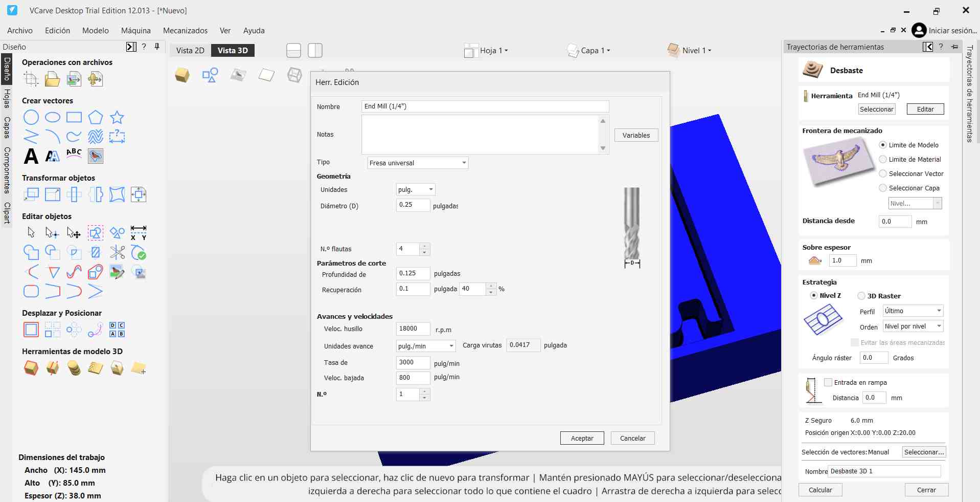Click the Nombre Desbaste 3D 1 field
The height and width of the screenshot is (502, 980).
(884, 471)
